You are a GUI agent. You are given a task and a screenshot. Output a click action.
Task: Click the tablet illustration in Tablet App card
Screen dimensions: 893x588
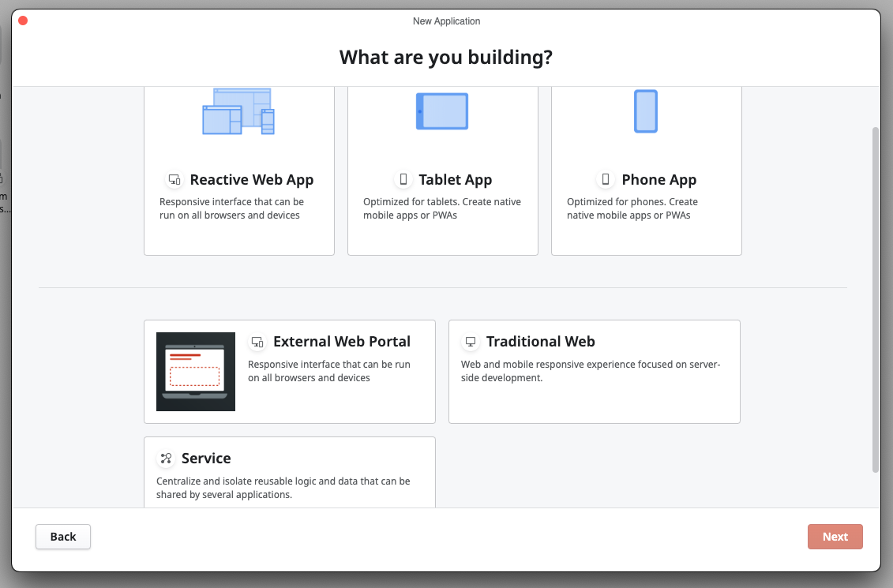[x=442, y=111]
